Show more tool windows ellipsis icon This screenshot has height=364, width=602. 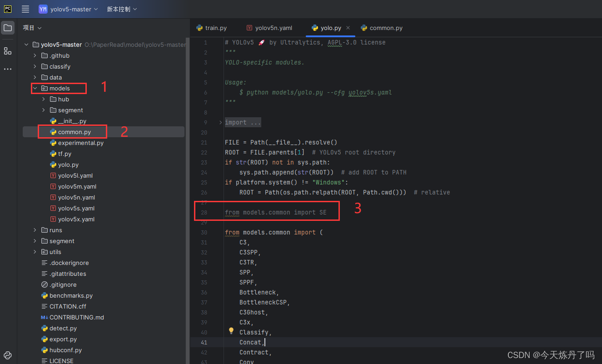[x=8, y=69]
